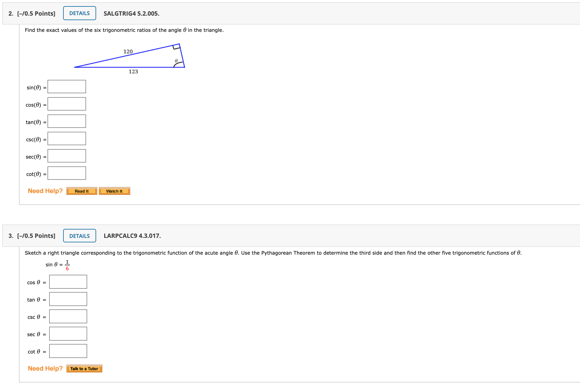Click the DETAILS button for question 2
This screenshot has width=580, height=392.
[x=79, y=13]
